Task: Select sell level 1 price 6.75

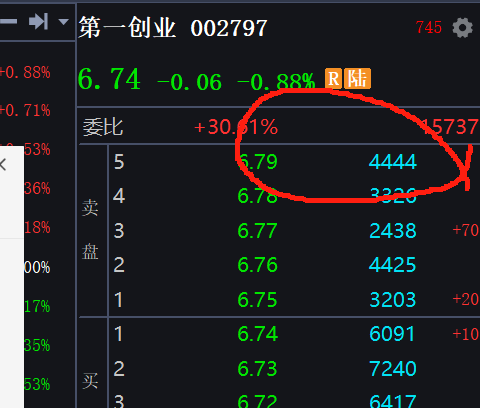Action: point(257,300)
